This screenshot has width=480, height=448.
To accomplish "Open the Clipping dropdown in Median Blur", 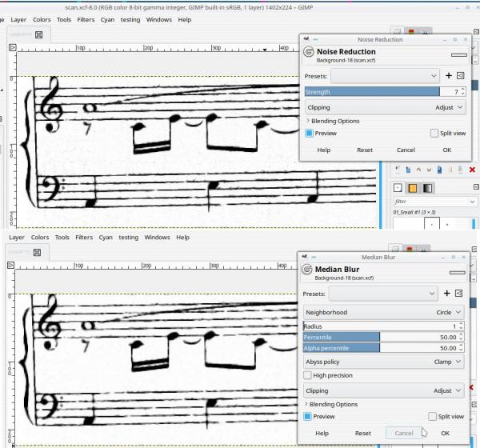I will pos(383,390).
